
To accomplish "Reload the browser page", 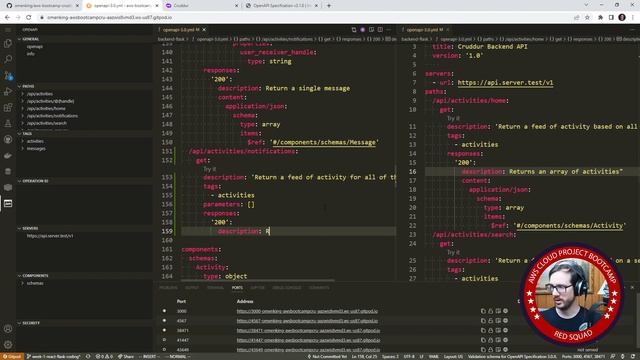I will 29,18.
